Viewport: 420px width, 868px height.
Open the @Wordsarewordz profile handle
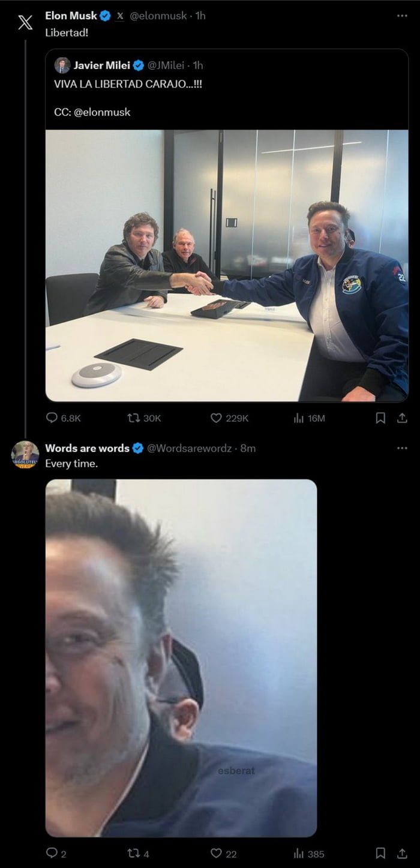point(189,448)
